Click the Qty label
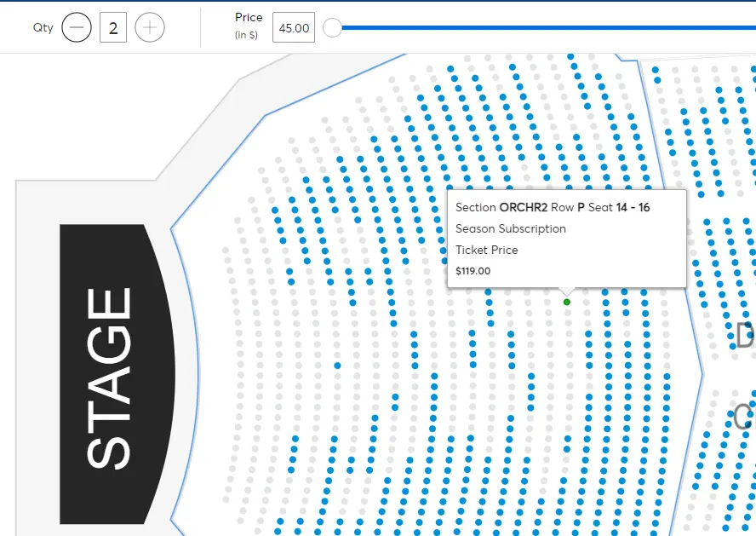The image size is (756, 536). (43, 27)
